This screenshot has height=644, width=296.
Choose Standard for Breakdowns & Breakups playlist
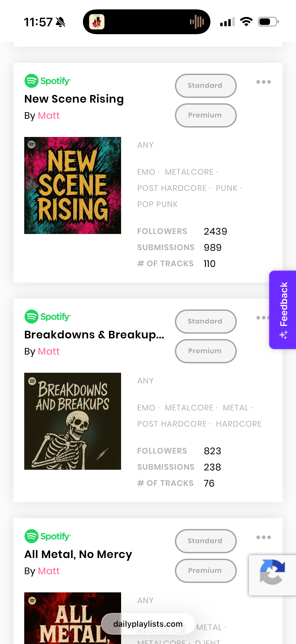coord(206,321)
